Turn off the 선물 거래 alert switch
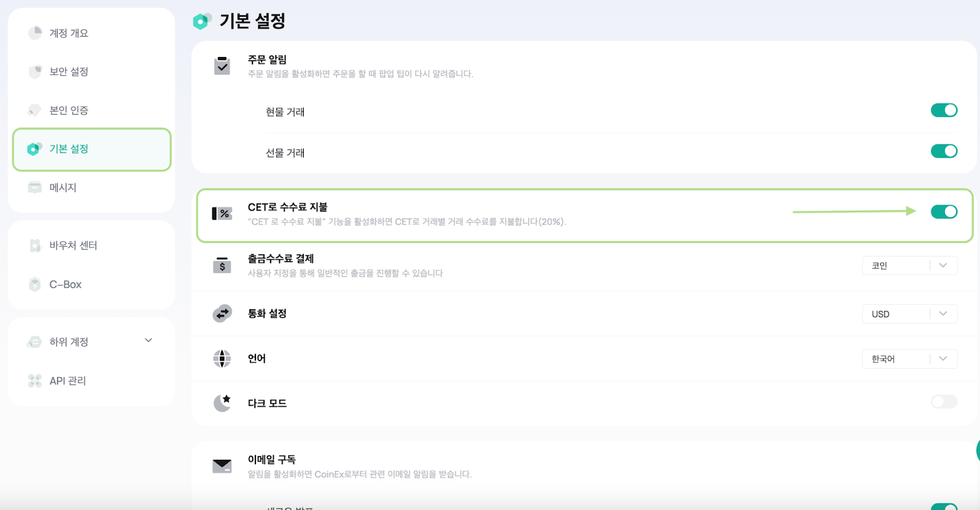Screen dimensions: 980x510 pos(944,151)
